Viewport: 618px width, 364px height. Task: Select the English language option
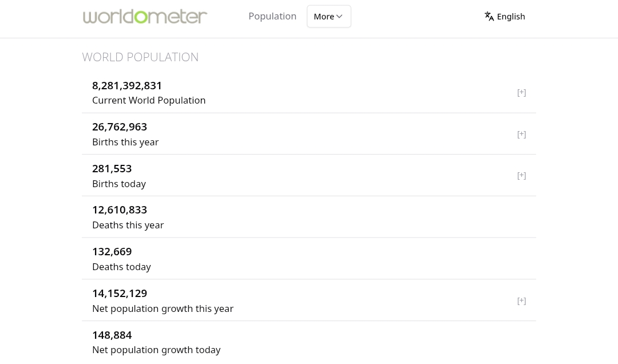point(510,17)
